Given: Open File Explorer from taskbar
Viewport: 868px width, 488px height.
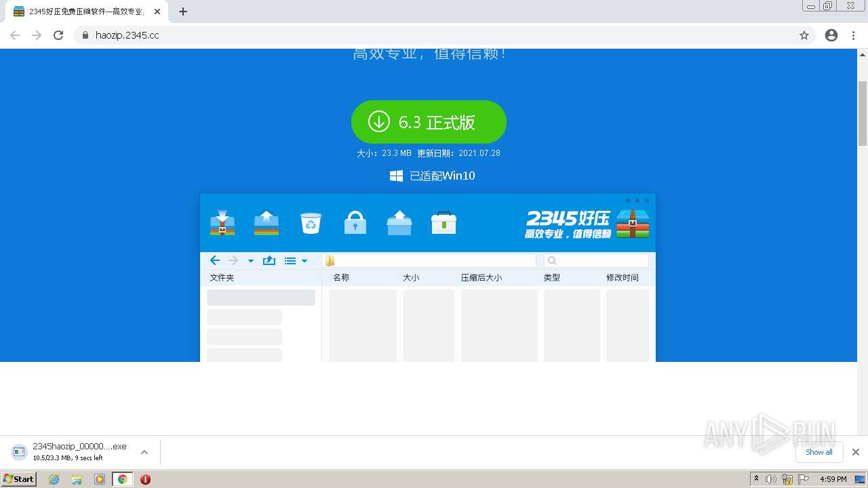Looking at the screenshot, I should (x=77, y=479).
